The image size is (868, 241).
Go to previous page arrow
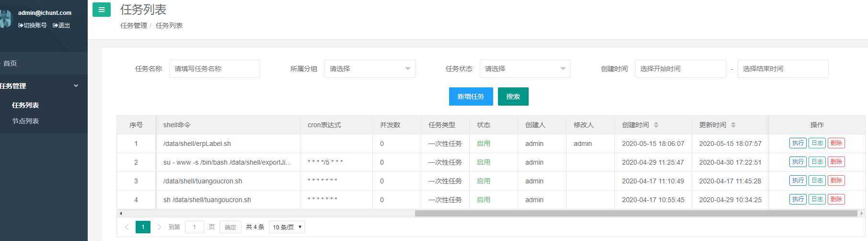127,227
